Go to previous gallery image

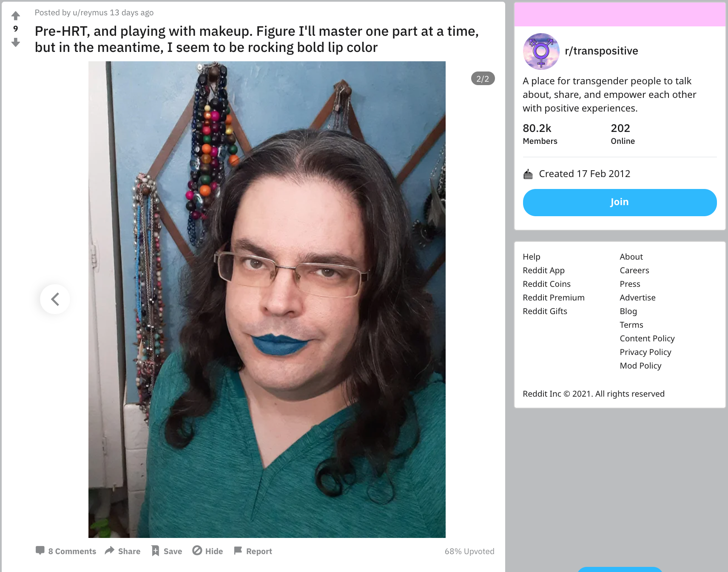pos(55,299)
